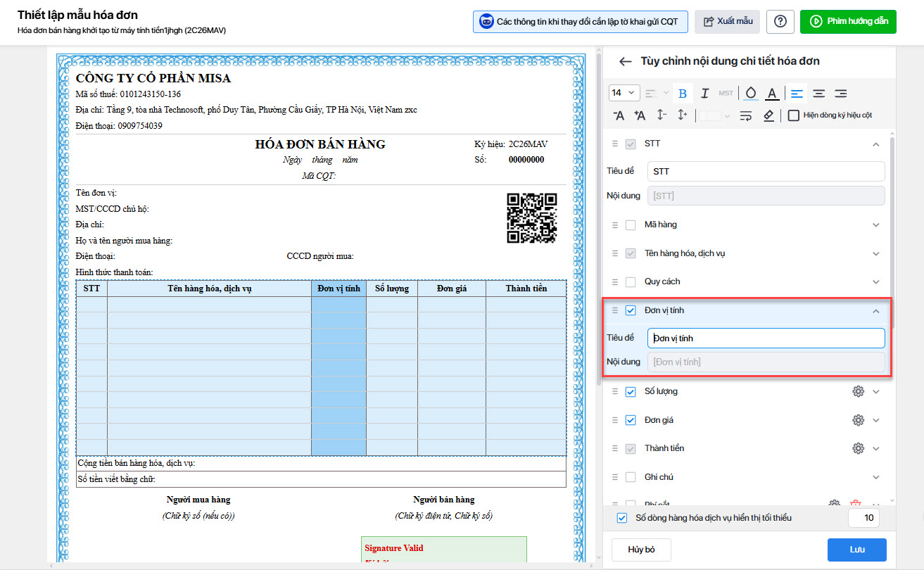Apply right text alignment
Image resolution: width=924 pixels, height=570 pixels.
840,93
